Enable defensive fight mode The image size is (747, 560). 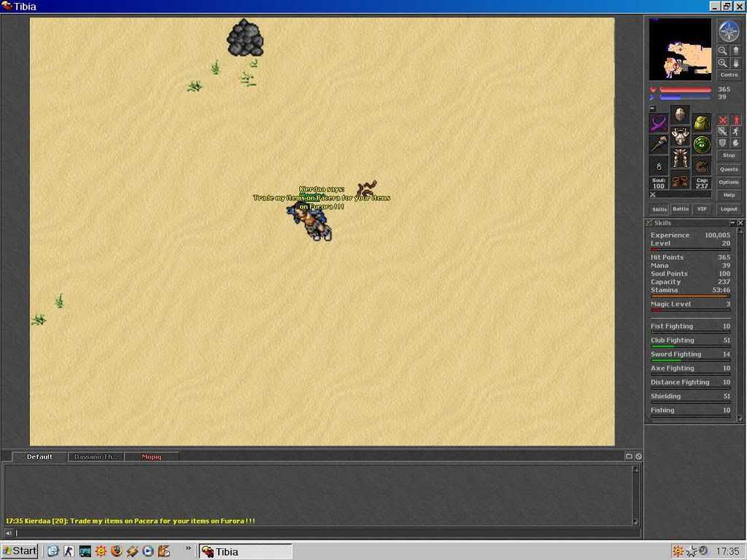click(x=723, y=143)
